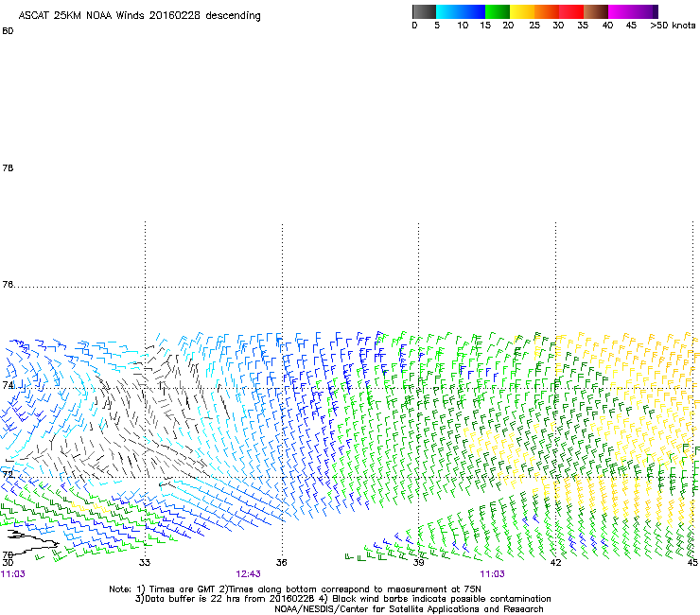The height and width of the screenshot is (615, 700).
Task: Click the longitude label 39
Action: [x=418, y=563]
